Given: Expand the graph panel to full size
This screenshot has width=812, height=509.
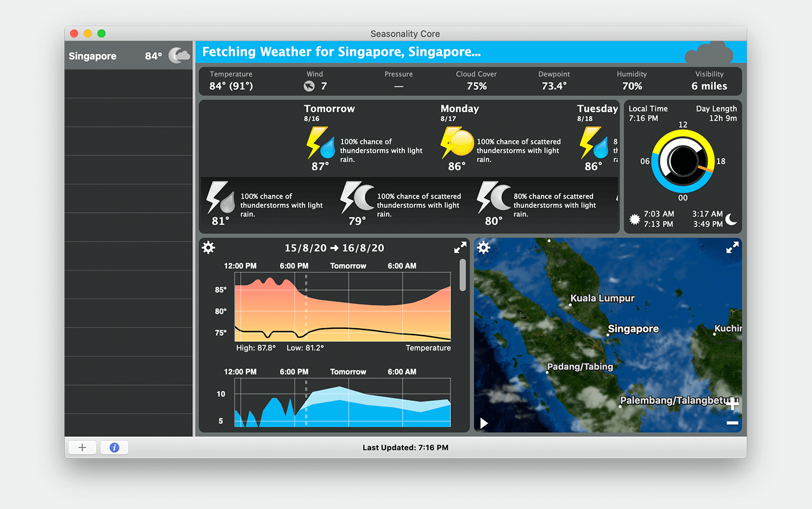Looking at the screenshot, I should [x=460, y=248].
